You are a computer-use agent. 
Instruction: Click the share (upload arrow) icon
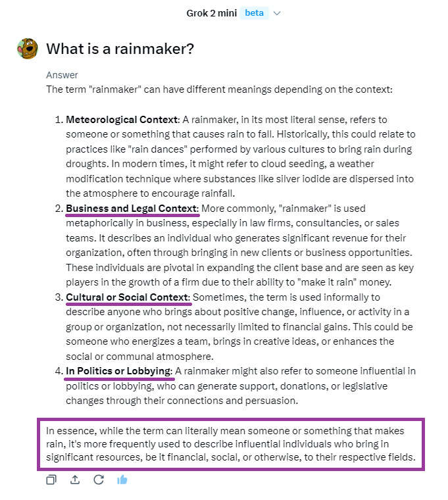pyautogui.click(x=75, y=480)
